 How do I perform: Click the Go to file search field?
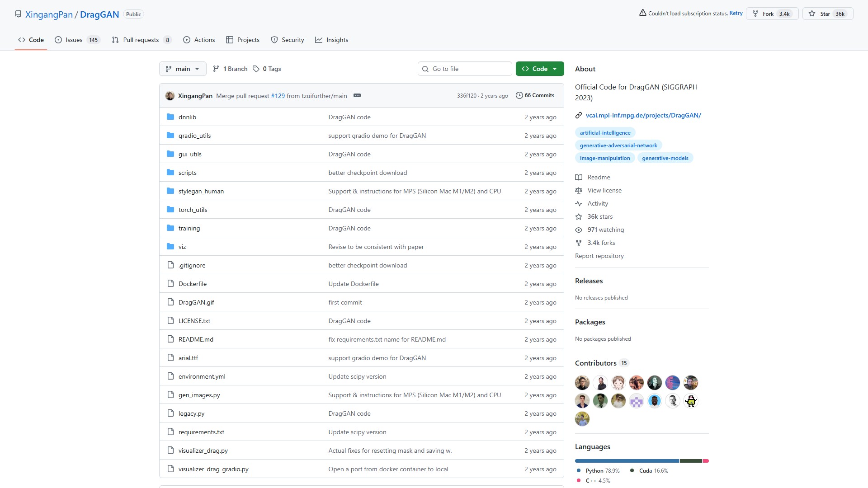click(465, 69)
